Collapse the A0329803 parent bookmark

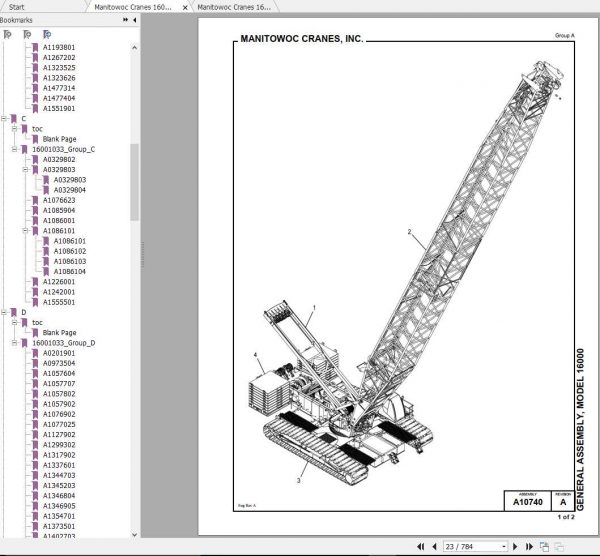point(25,170)
